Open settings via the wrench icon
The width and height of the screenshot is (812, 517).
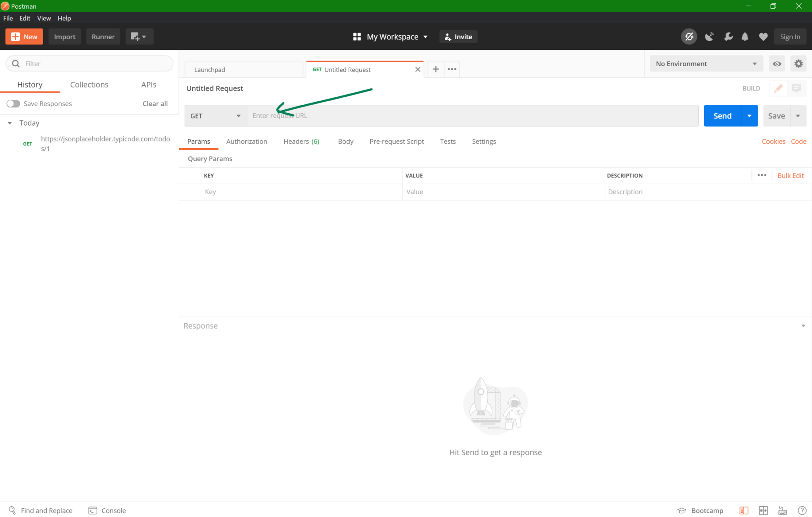(x=728, y=36)
